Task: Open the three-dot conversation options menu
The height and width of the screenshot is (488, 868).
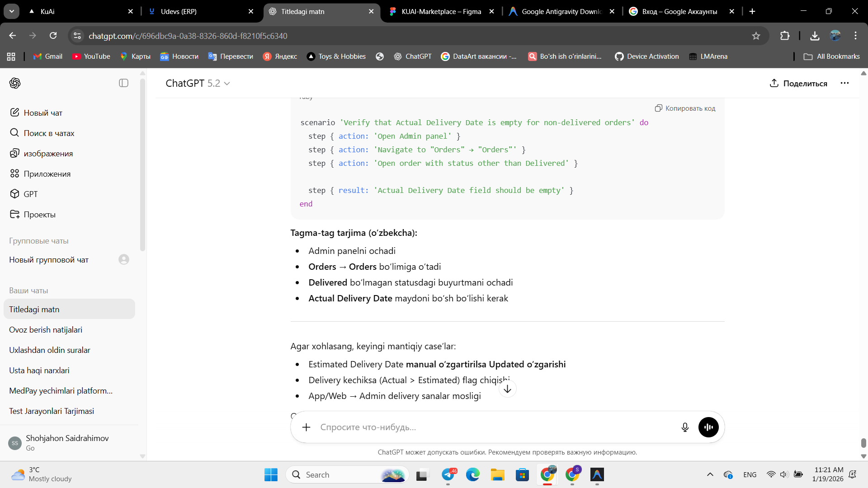Action: tap(844, 83)
